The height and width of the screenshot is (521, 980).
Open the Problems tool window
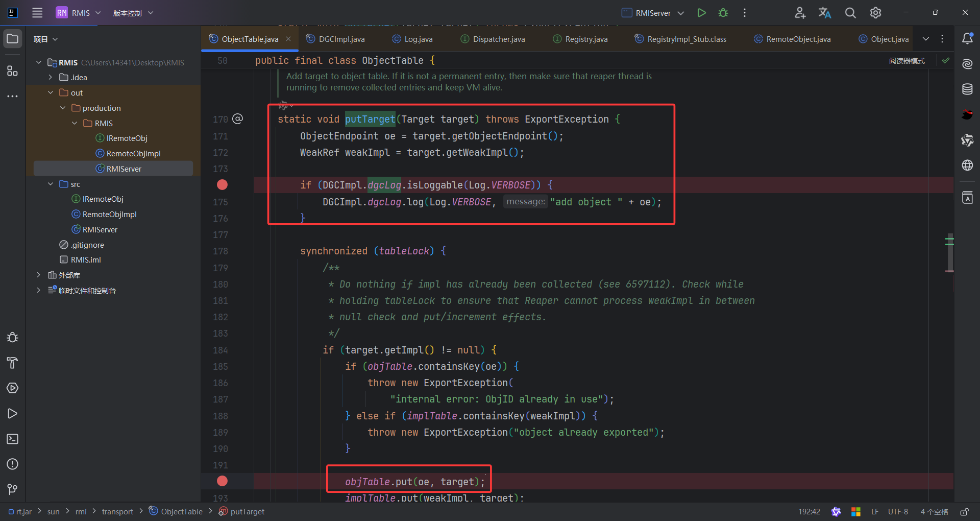(12, 464)
